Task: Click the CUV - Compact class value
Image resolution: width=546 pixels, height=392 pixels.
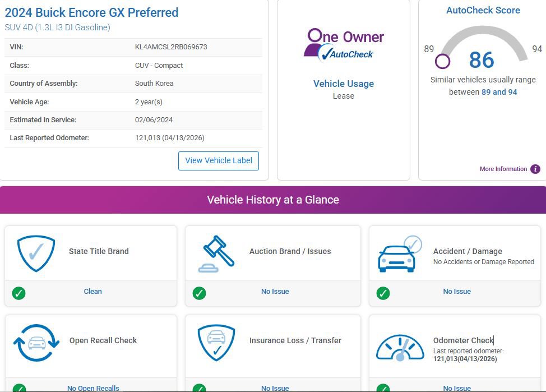Action: pyautogui.click(x=159, y=66)
